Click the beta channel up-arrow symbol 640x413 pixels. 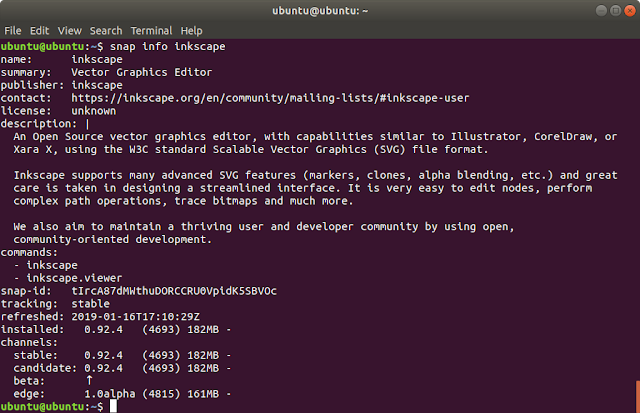[89, 380]
